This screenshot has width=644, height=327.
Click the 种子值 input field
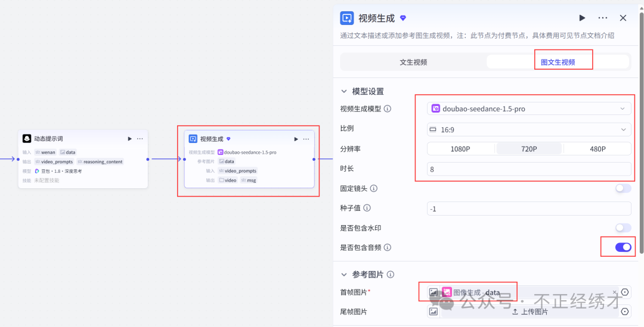click(x=529, y=208)
